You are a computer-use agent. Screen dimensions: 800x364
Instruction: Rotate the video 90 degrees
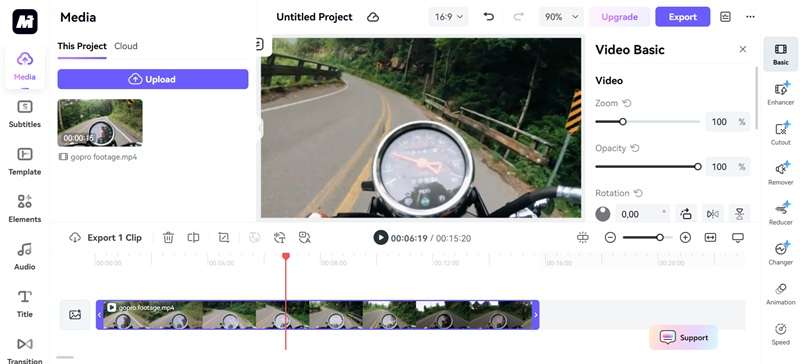click(x=686, y=214)
